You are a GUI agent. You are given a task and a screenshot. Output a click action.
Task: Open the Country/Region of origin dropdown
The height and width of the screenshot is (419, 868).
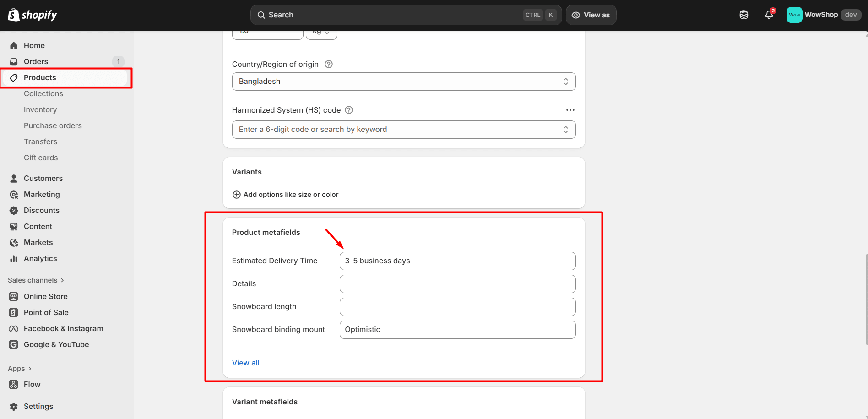(403, 82)
